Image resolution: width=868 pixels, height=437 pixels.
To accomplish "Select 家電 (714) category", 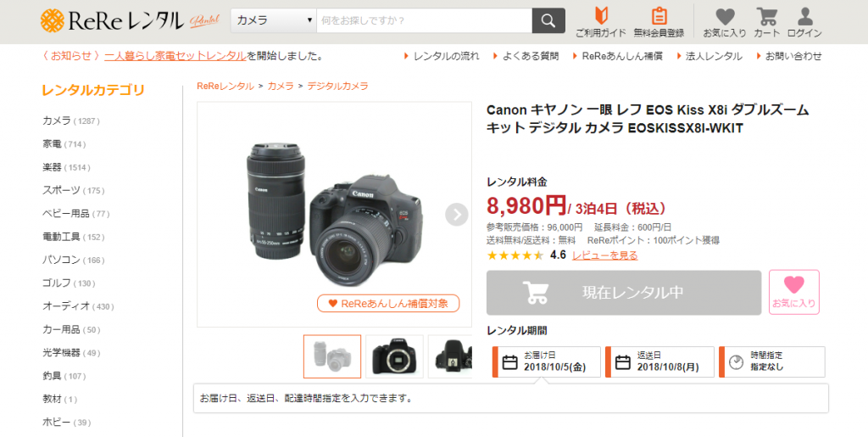I will (x=64, y=144).
